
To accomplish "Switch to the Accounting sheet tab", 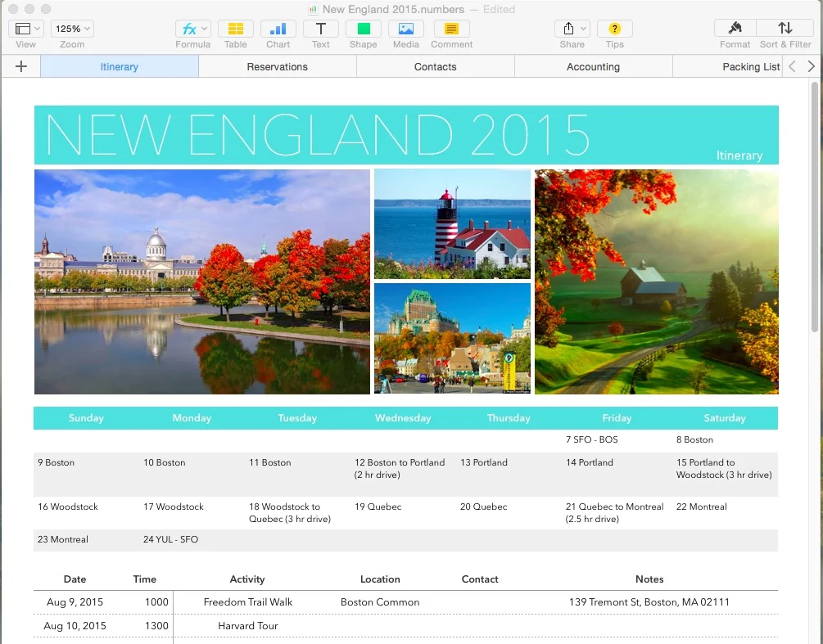I will tap(593, 66).
